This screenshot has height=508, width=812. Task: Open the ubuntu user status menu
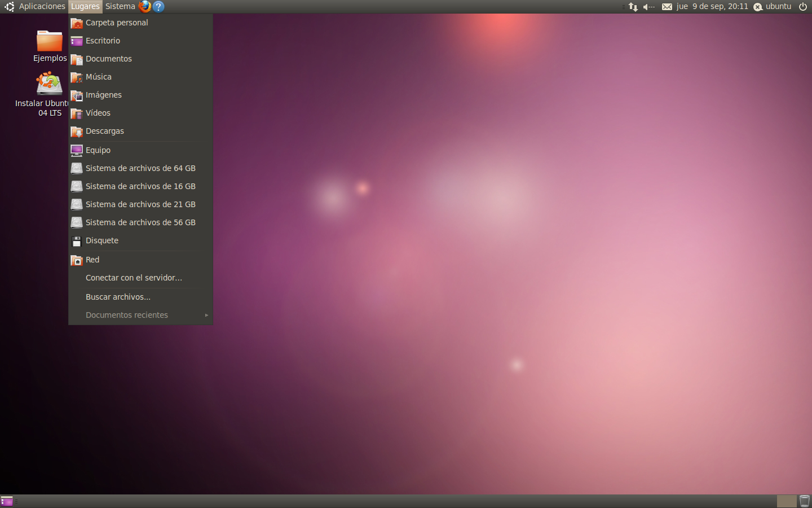[x=773, y=6]
